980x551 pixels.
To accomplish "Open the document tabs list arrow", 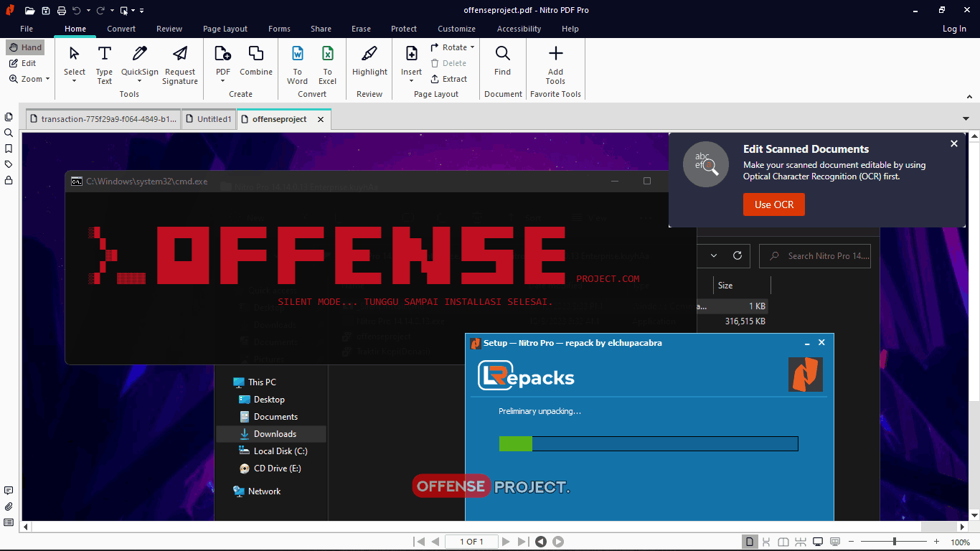I will click(x=966, y=118).
